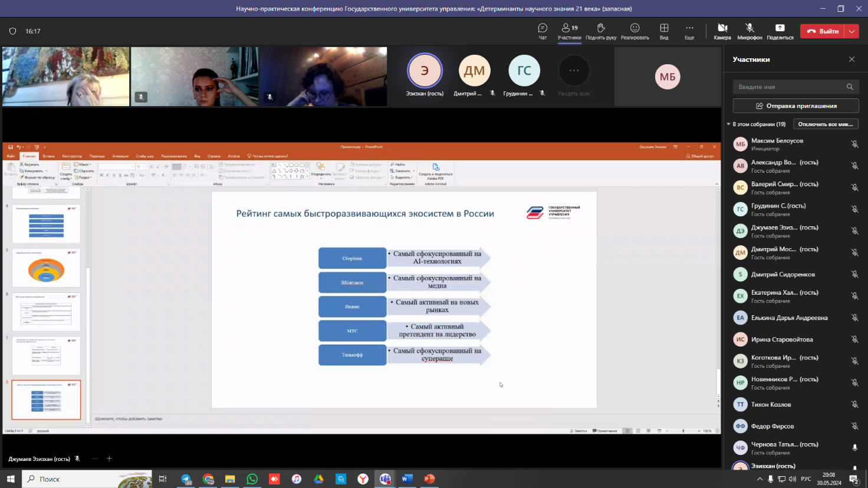Select participant Максим Белоусов
Image resolution: width=868 pixels, height=488 pixels.
(x=795, y=144)
